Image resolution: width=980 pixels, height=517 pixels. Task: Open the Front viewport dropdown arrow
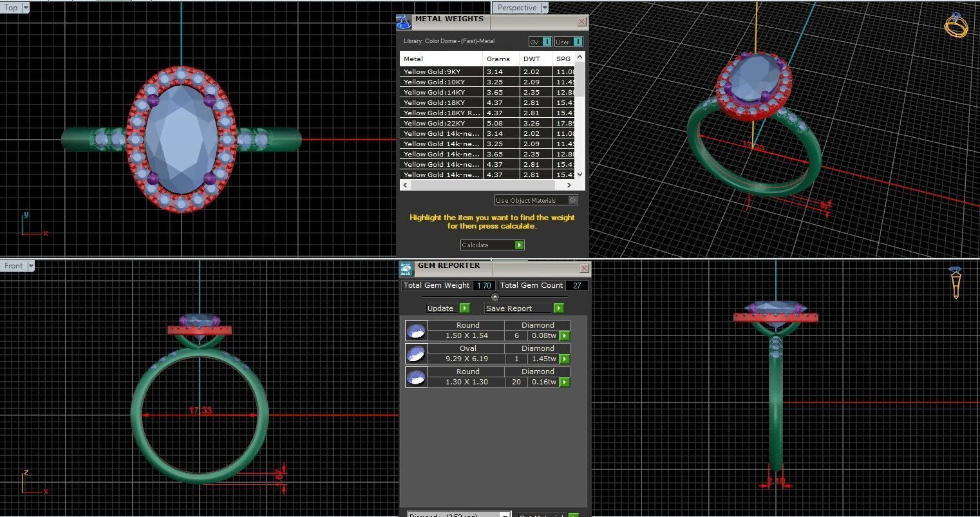point(30,266)
